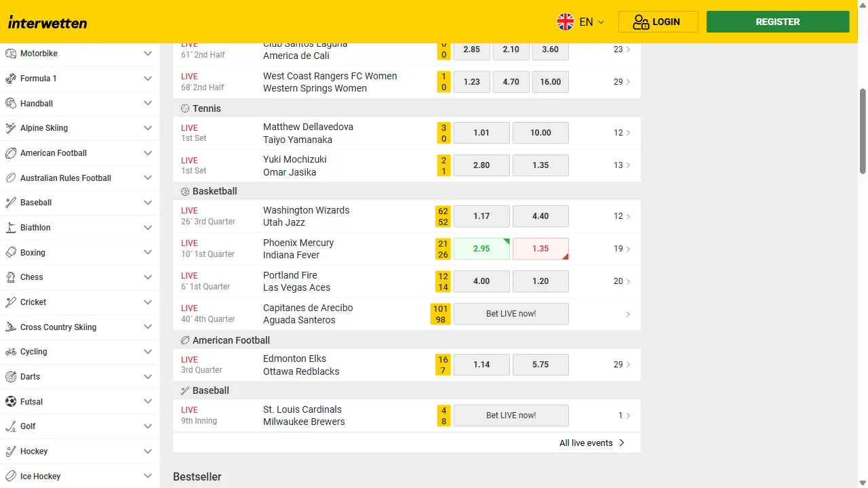Image resolution: width=868 pixels, height=488 pixels.
Task: Click the Australian Rules Football icon
Action: tap(11, 178)
